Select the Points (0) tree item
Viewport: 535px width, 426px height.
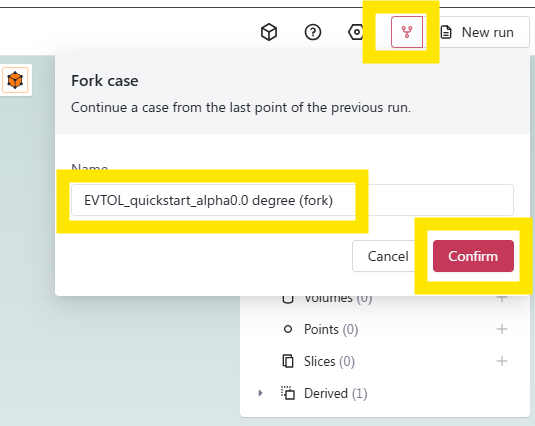(331, 329)
